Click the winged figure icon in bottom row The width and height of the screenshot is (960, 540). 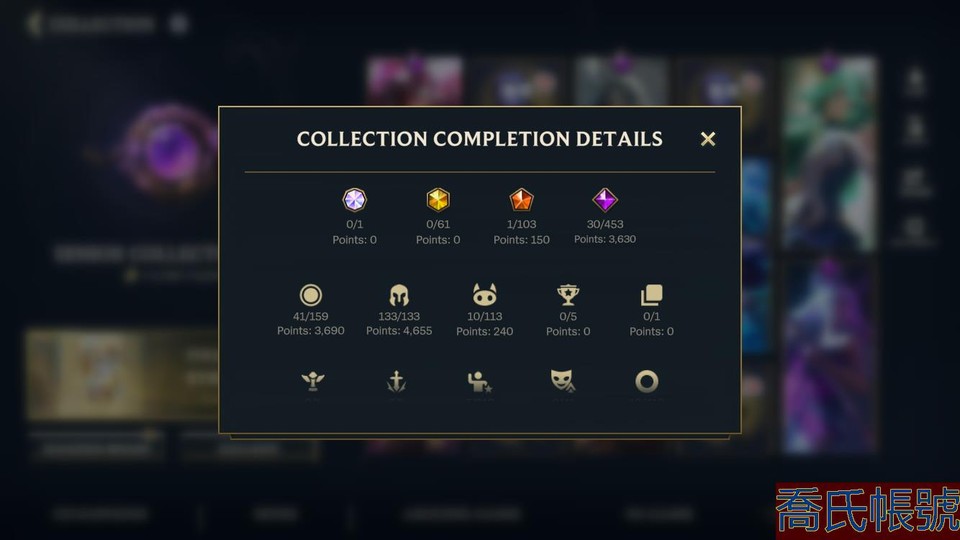tap(313, 381)
